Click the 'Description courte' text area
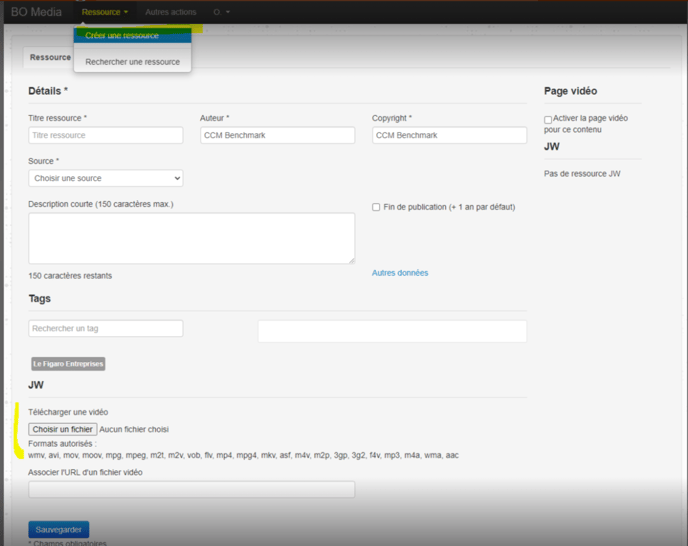This screenshot has height=546, width=688. (x=191, y=238)
